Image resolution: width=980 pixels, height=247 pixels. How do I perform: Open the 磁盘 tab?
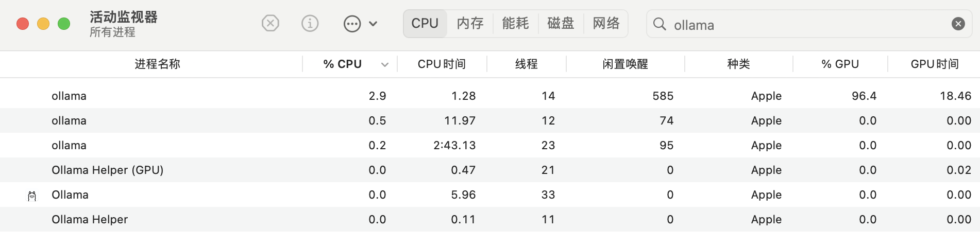pyautogui.click(x=561, y=23)
